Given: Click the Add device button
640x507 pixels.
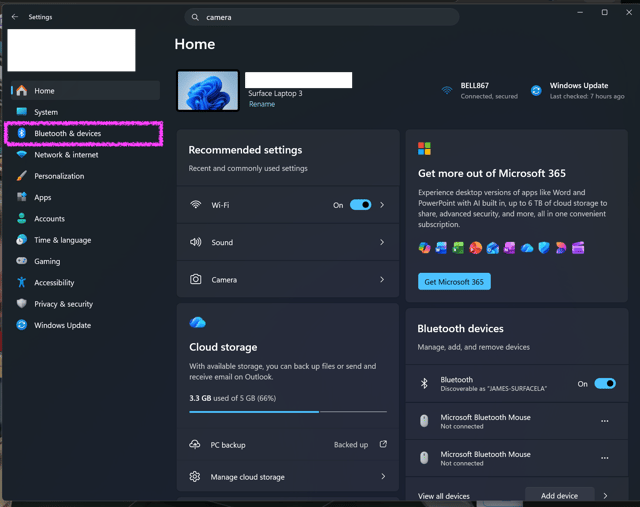Looking at the screenshot, I should click(x=559, y=496).
